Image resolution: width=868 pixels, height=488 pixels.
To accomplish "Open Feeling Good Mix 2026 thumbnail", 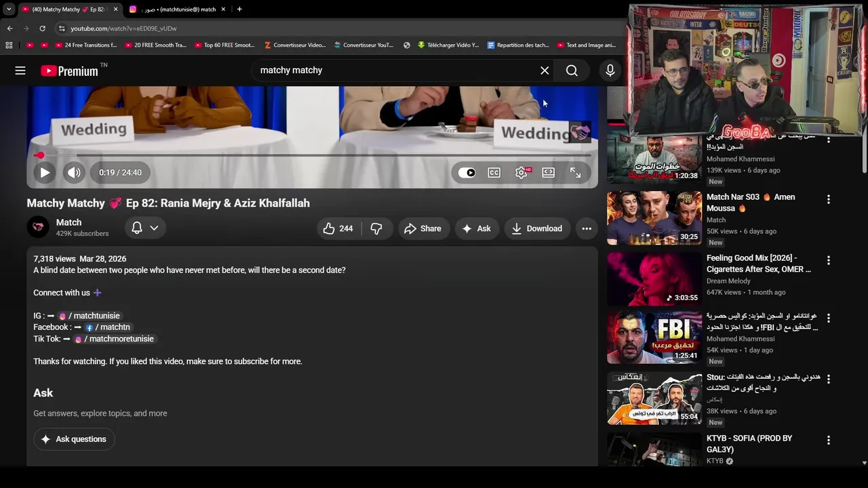I will 654,279.
